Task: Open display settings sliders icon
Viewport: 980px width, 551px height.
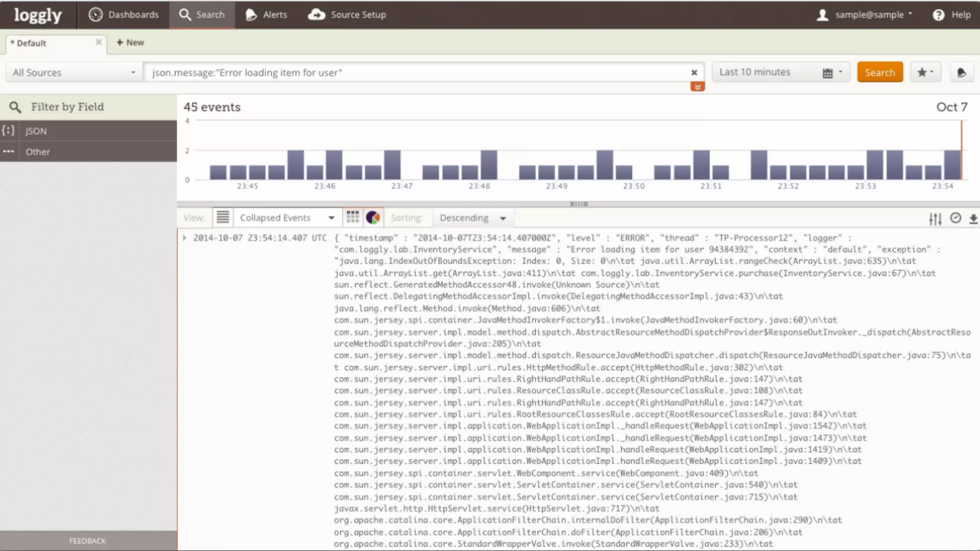Action: pos(935,219)
